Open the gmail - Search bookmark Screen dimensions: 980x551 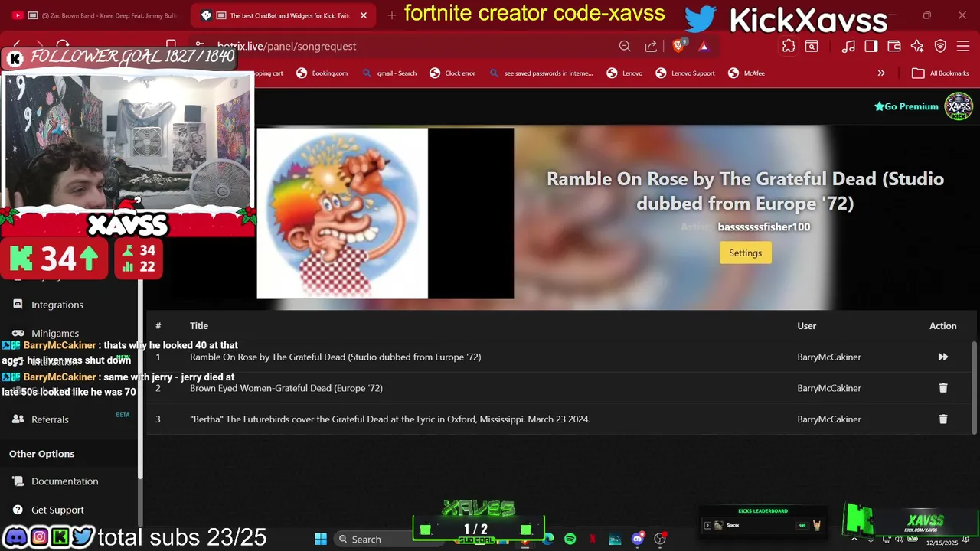pyautogui.click(x=390, y=73)
